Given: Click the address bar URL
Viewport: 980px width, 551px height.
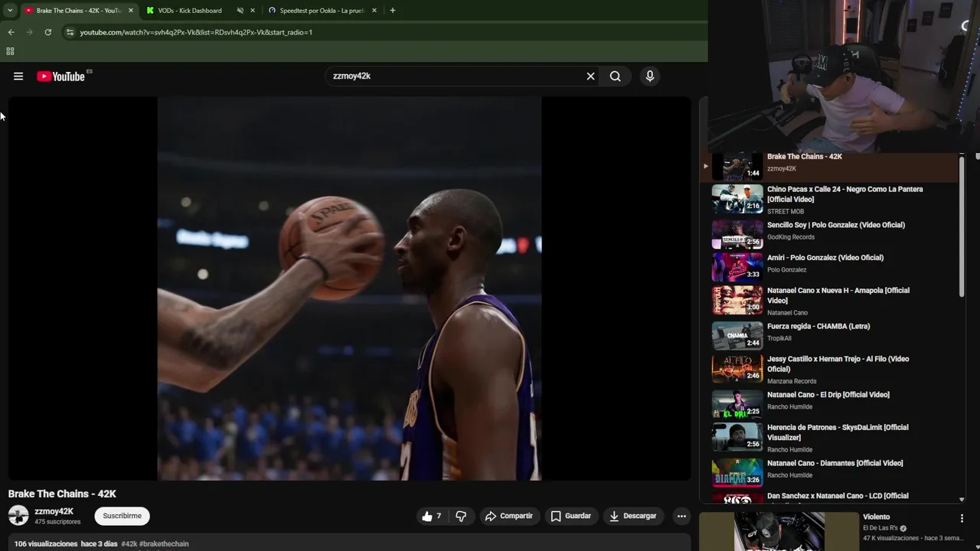Looking at the screenshot, I should (x=196, y=32).
